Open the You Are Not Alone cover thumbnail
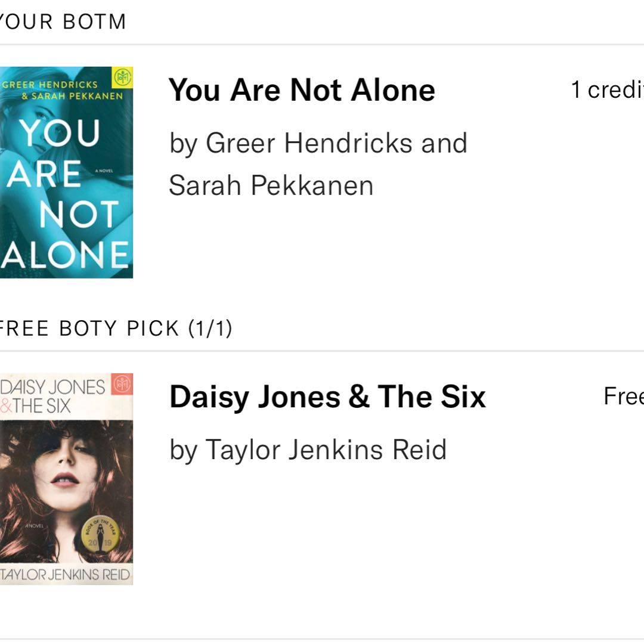 coord(66,173)
